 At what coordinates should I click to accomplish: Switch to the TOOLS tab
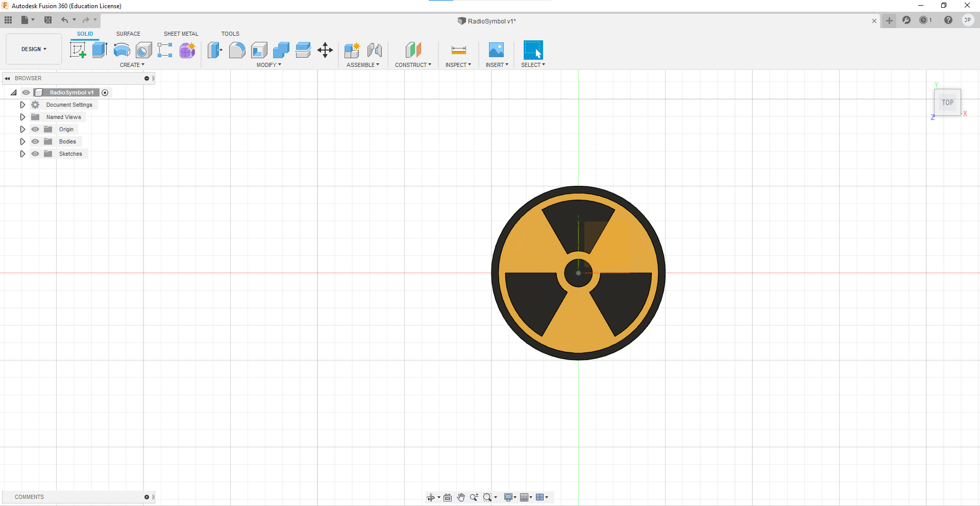click(230, 34)
